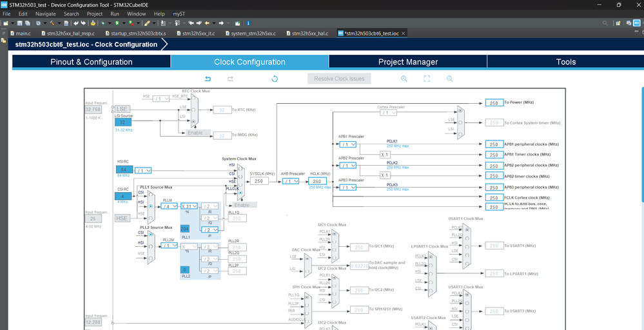Open the APB1 Prescaler dropdown
Viewport: 644px width, 330px height.
pos(348,144)
